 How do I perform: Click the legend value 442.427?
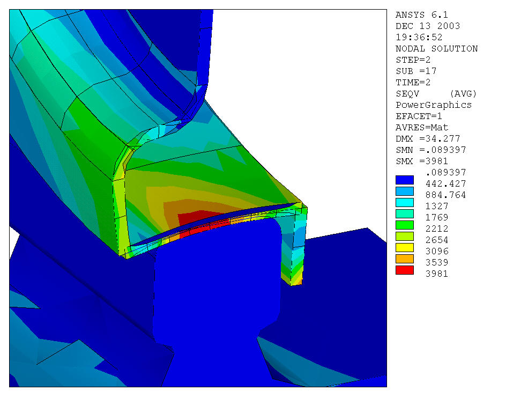point(445,183)
